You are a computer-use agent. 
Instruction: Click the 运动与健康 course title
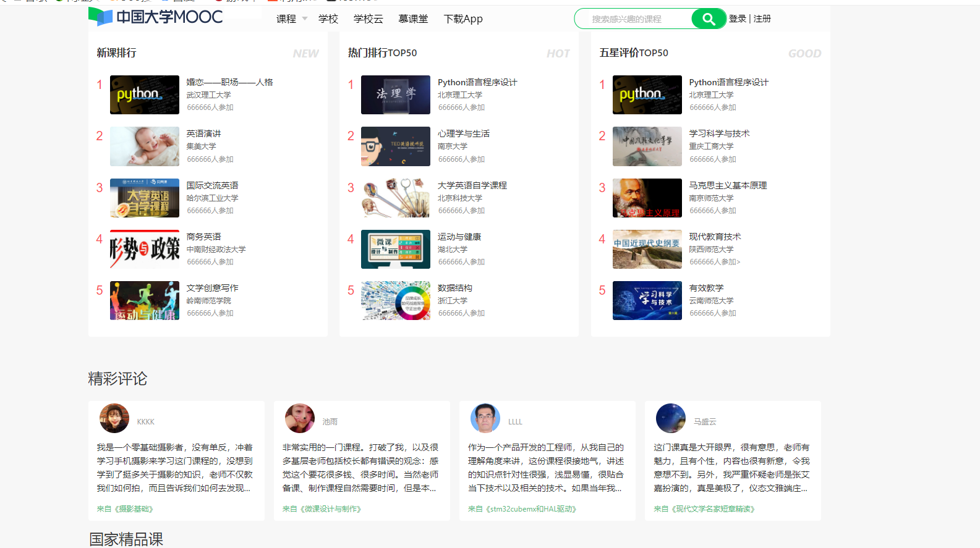tap(459, 237)
